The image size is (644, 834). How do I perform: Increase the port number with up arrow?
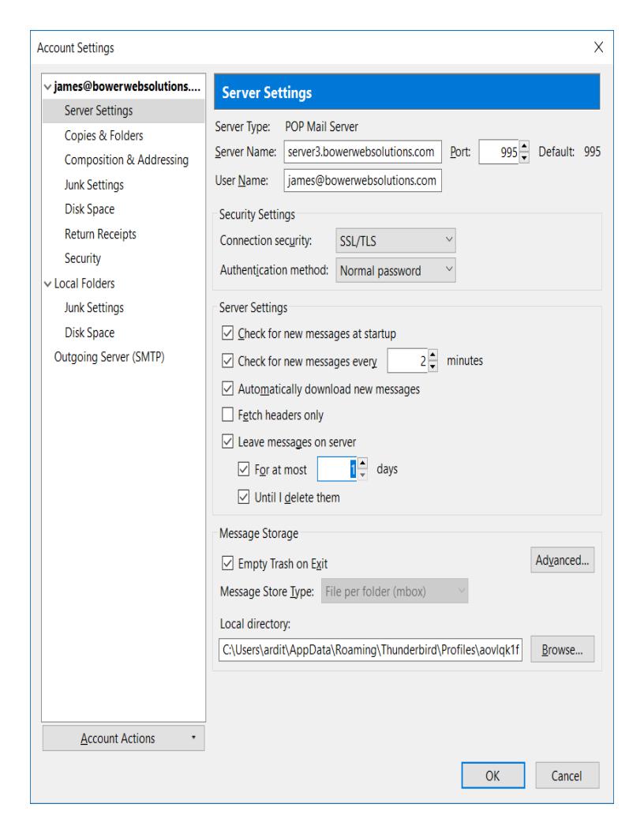[x=524, y=146]
